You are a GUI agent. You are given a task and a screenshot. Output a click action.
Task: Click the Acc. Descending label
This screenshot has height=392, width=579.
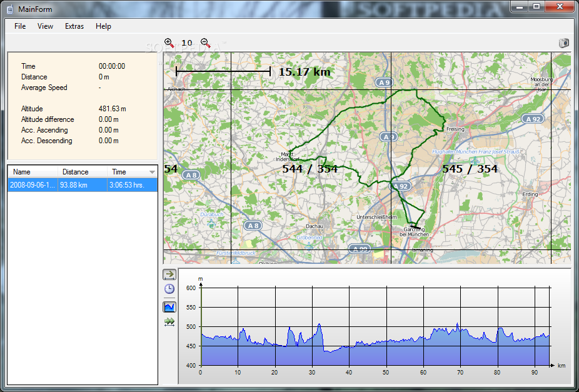pos(46,141)
